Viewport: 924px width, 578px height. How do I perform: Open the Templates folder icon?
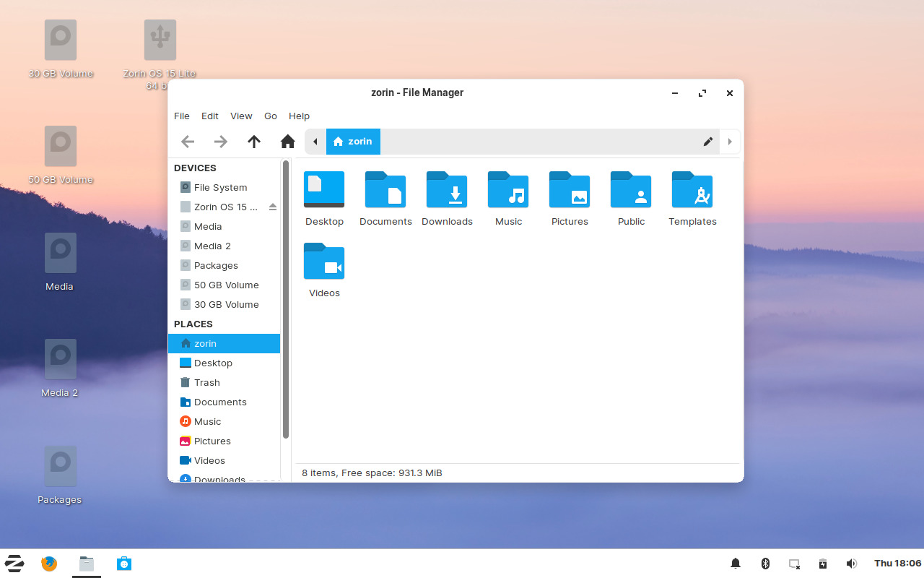tap(692, 189)
